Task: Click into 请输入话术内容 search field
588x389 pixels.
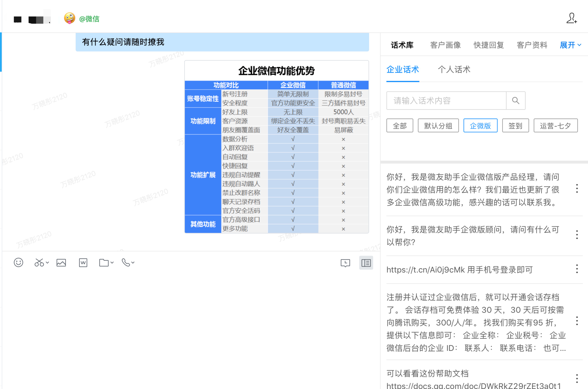Action: 446,101
